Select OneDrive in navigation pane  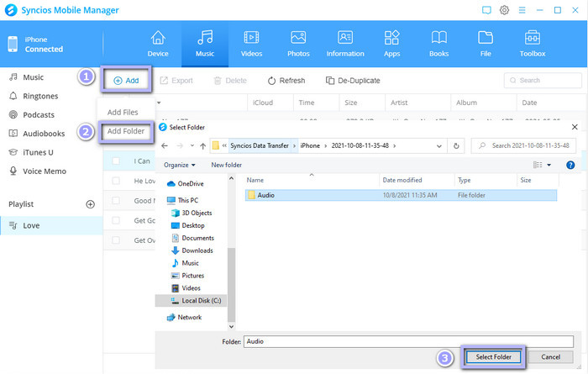tap(186, 184)
